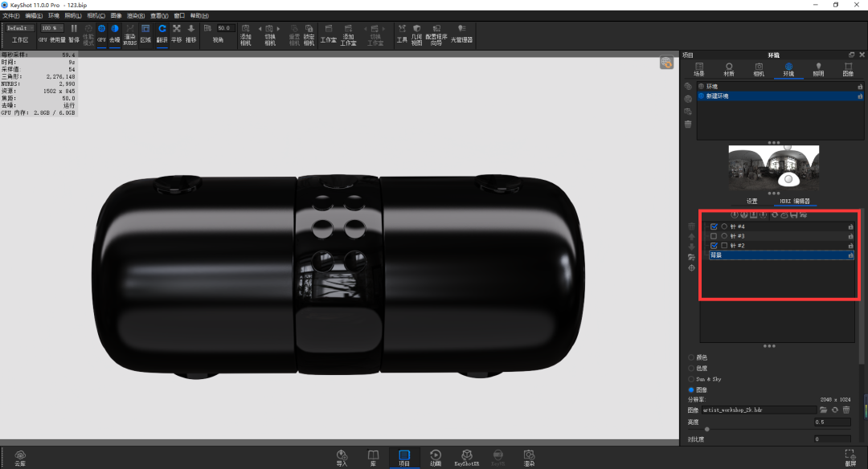Click the next camera arrow beside 切换相机
The image size is (868, 469).
[x=278, y=29]
